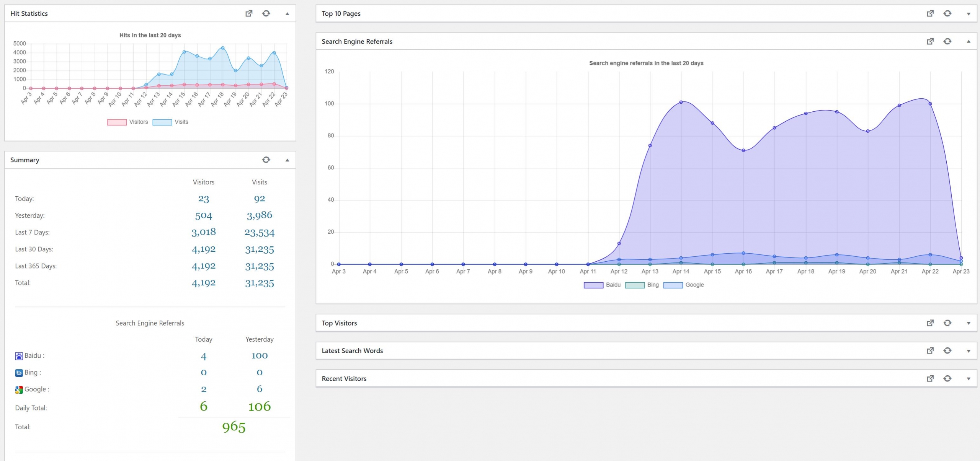Refresh the Hit Statistics widget

tap(266, 13)
